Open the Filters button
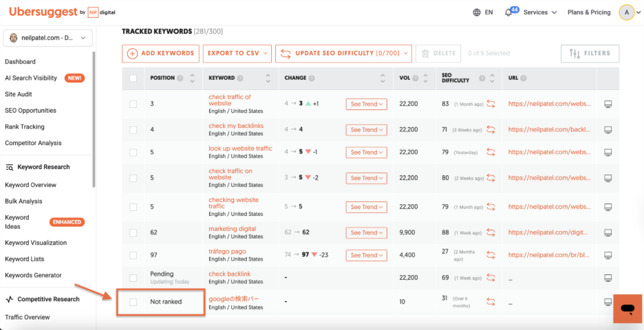644x330 pixels. (590, 54)
